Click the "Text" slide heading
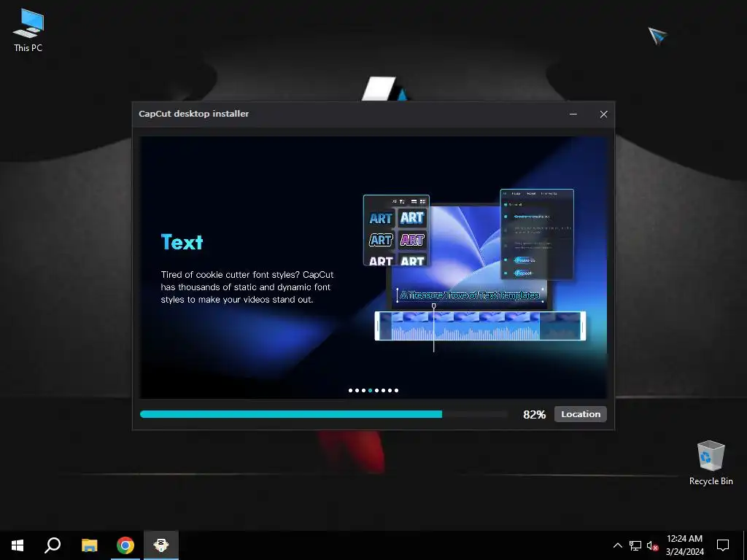Screen dimensions: 747x560 point(182,242)
